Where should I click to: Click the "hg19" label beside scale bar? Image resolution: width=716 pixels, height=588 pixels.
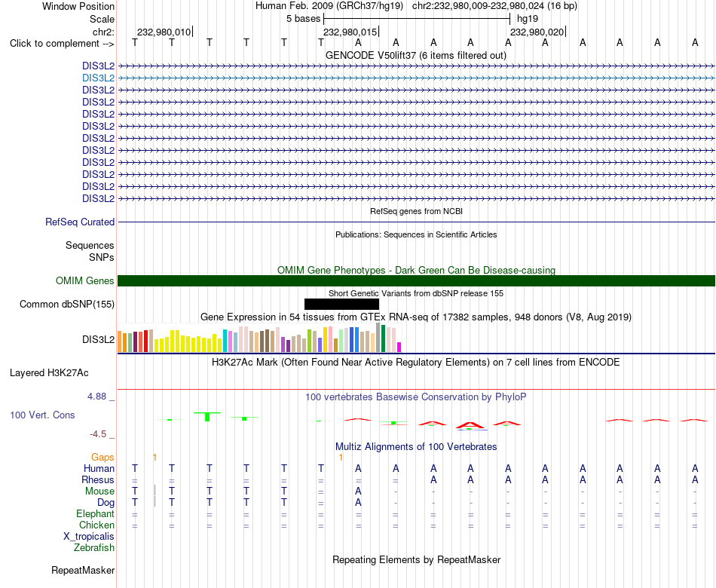pos(528,19)
